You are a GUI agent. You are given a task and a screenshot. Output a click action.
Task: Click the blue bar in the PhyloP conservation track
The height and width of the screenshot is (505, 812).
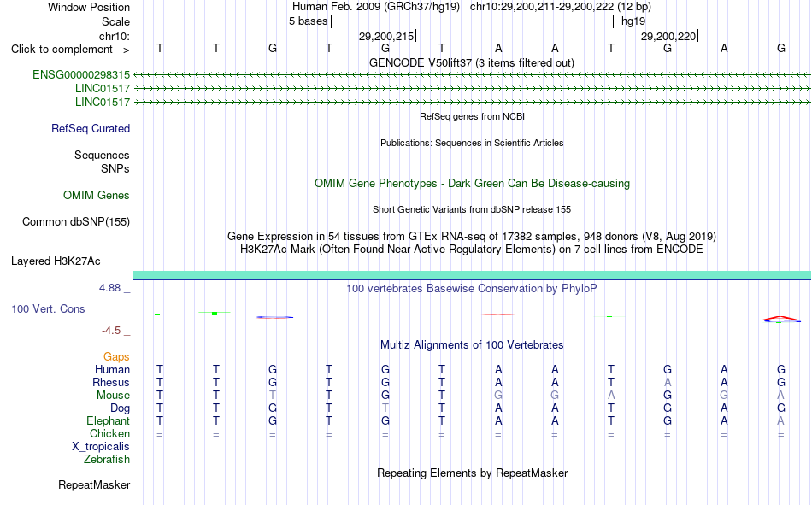point(275,317)
